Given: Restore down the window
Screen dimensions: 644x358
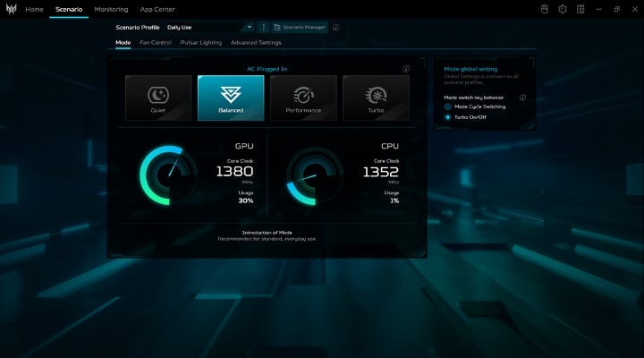Looking at the screenshot, I should [x=617, y=9].
